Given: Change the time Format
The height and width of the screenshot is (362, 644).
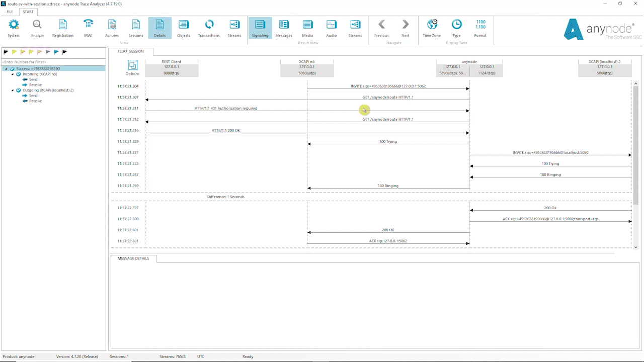Looking at the screenshot, I should (480, 28).
